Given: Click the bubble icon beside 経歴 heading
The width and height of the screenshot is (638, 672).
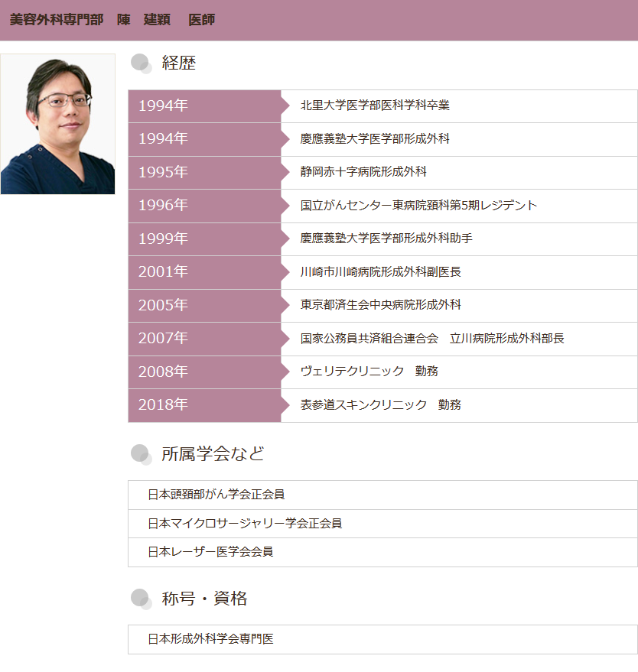Looking at the screenshot, I should tap(141, 63).
